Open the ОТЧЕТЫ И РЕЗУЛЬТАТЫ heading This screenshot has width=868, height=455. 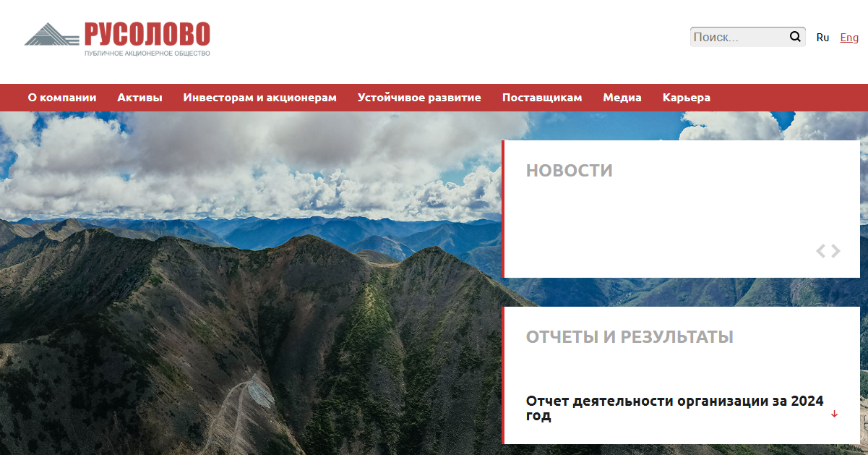(x=629, y=337)
